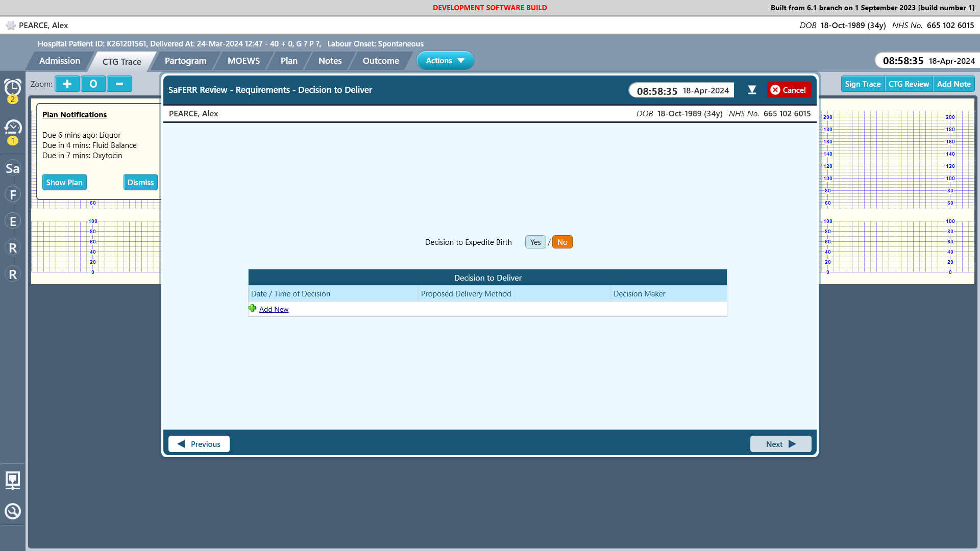Viewport: 980px width, 551px height.
Task: Zoom in with the plus button
Action: pos(67,84)
